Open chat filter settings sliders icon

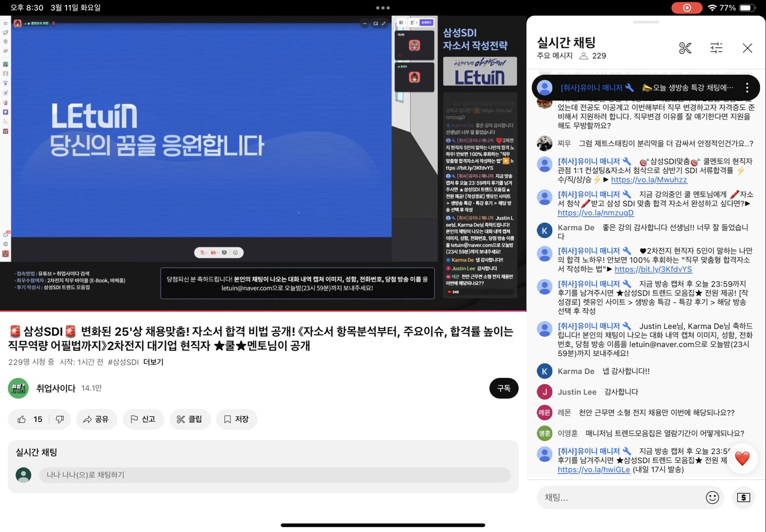click(x=716, y=48)
